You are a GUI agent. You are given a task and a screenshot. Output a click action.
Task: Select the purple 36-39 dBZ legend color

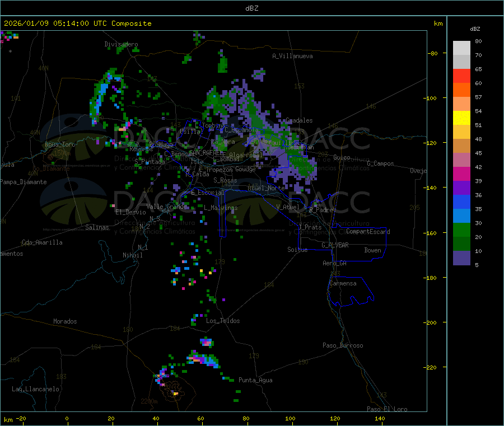(461, 188)
